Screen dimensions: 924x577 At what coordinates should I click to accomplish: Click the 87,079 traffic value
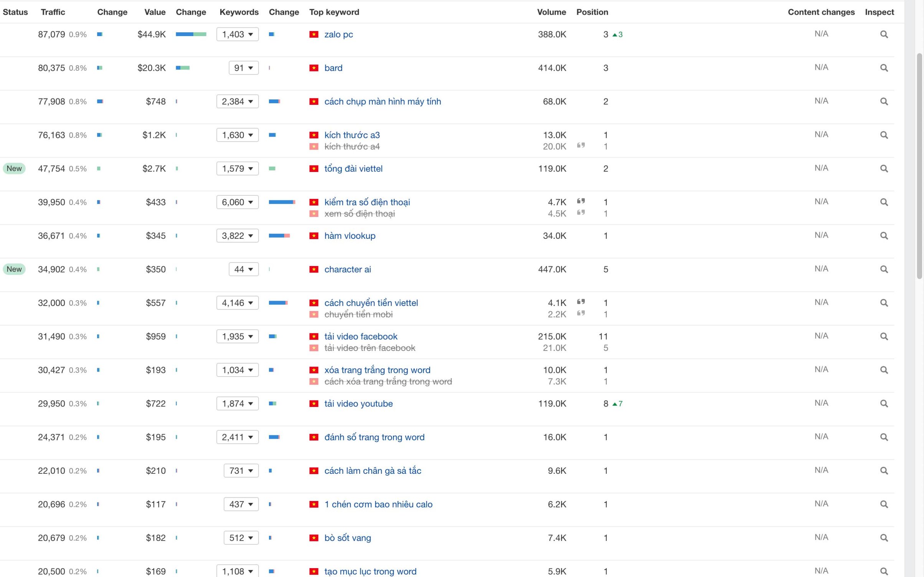click(51, 35)
